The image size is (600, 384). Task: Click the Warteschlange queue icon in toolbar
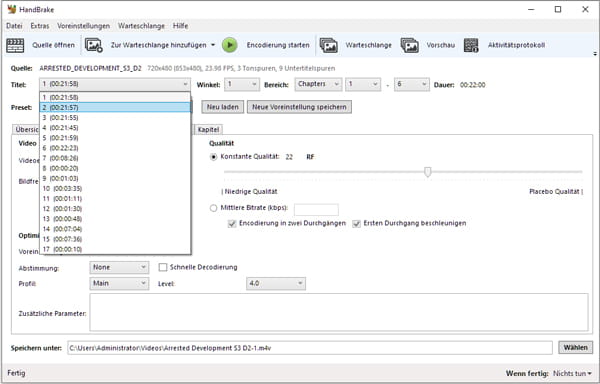point(329,45)
